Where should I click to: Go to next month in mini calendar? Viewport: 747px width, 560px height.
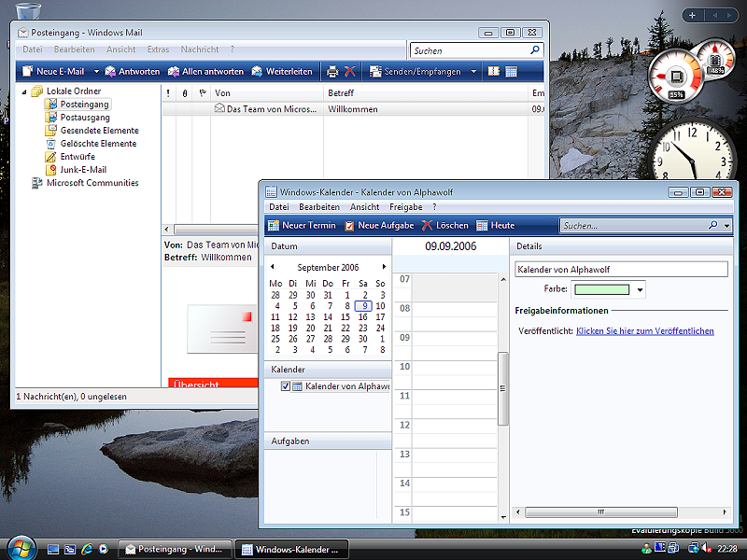pos(384,267)
